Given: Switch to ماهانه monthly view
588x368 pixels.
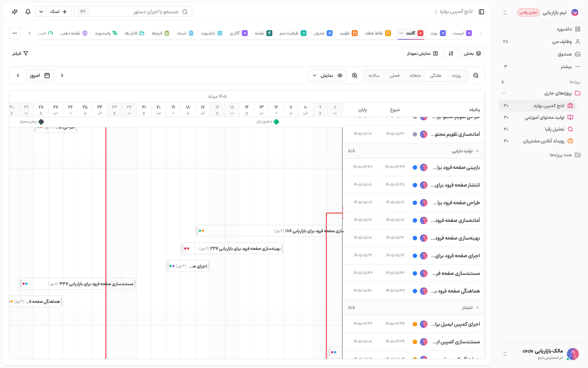Looking at the screenshot, I should (x=415, y=75).
